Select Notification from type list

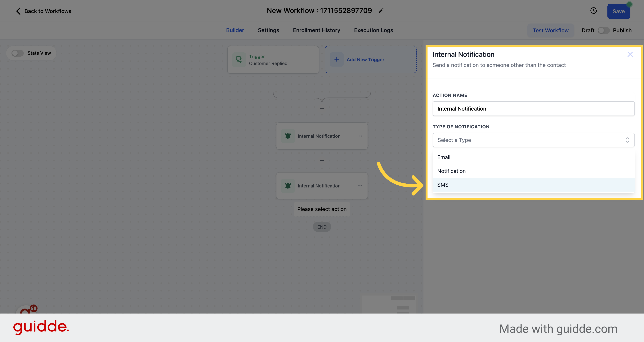[451, 171]
